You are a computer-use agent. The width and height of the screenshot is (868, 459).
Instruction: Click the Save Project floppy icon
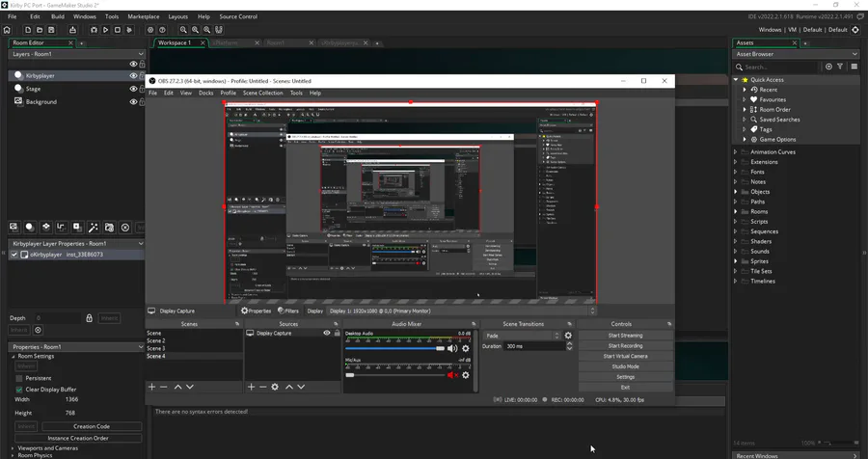tap(51, 30)
